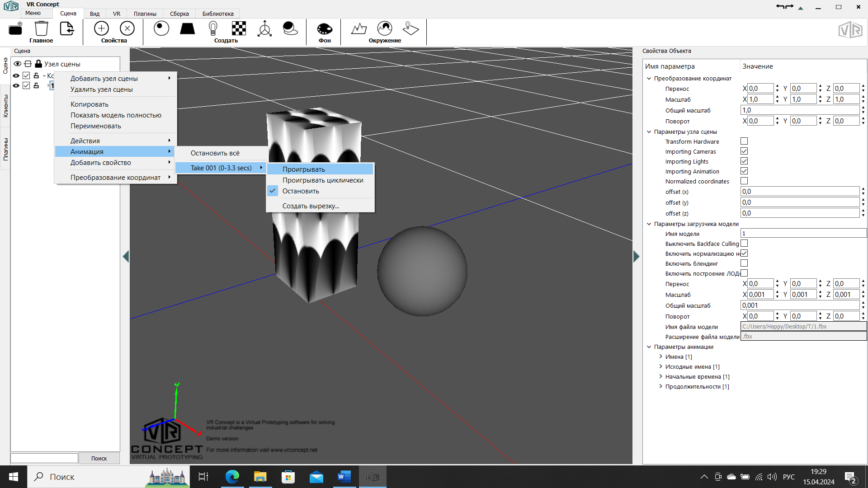This screenshot has height=488, width=868.
Task: Click the pin-on-plane environment icon
Action: [x=410, y=28]
